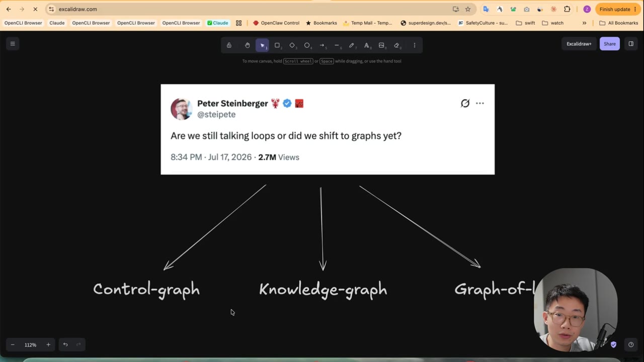This screenshot has width=644, height=362.
Task: Select the Arrow drawing tool
Action: [x=322, y=45]
